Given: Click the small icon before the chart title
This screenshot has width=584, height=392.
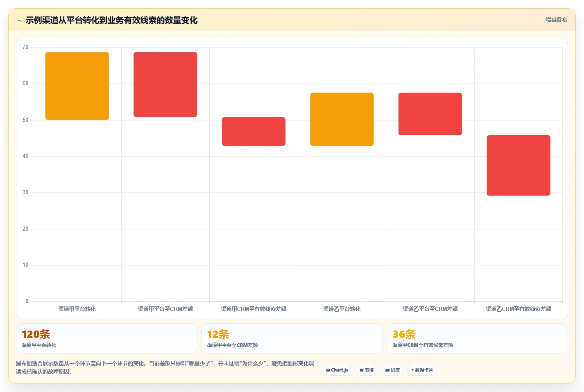Looking at the screenshot, I should pos(19,20).
